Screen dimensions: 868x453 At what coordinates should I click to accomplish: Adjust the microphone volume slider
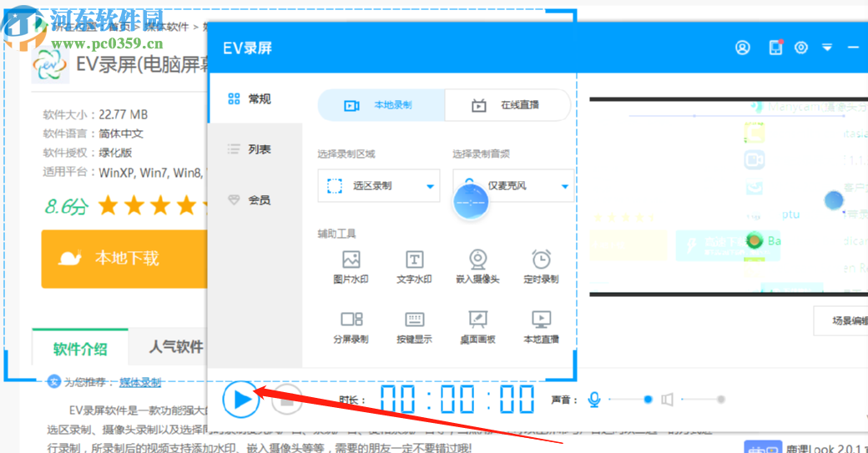pos(630,400)
